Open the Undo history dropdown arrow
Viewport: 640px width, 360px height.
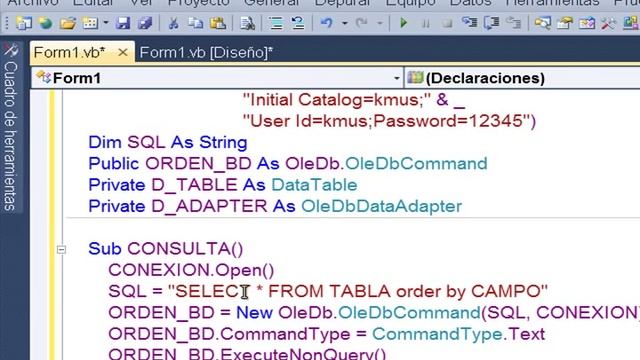coord(344,23)
